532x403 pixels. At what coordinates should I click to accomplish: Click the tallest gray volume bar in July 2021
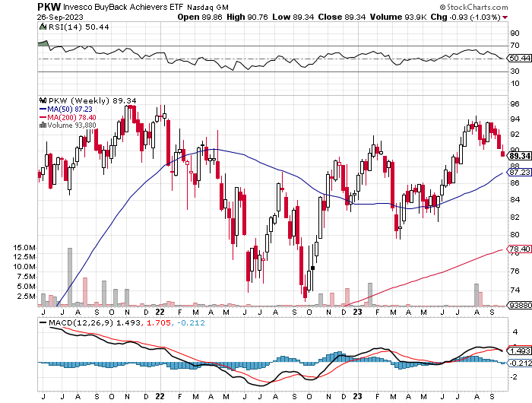point(70,277)
